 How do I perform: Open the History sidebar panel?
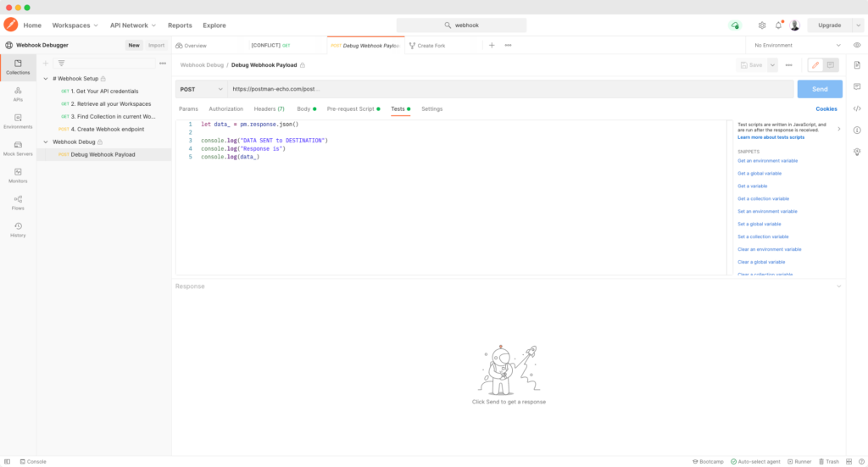click(x=18, y=230)
